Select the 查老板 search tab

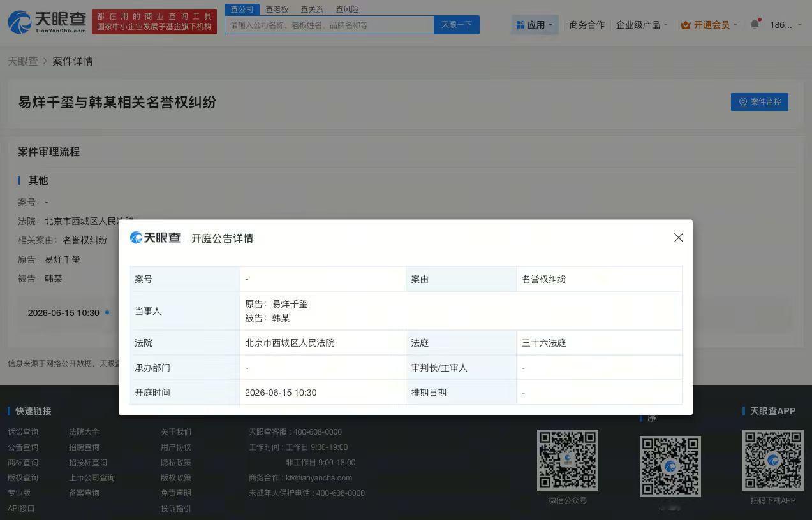coord(277,10)
